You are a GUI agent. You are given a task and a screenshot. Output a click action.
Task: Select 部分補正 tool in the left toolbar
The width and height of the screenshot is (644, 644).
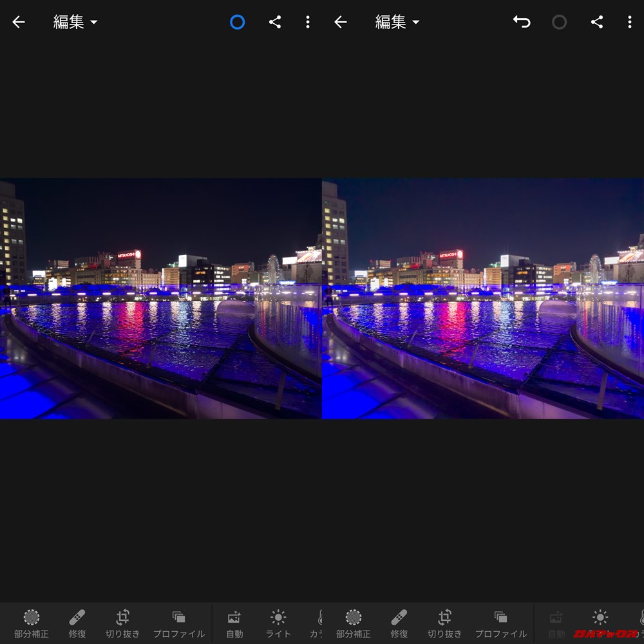coord(31,623)
